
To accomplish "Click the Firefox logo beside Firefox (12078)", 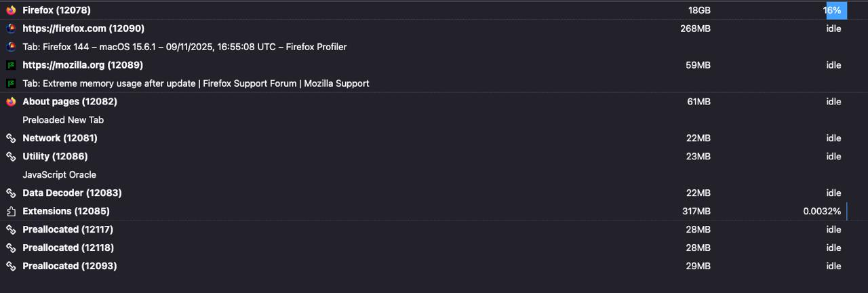I will [x=11, y=10].
